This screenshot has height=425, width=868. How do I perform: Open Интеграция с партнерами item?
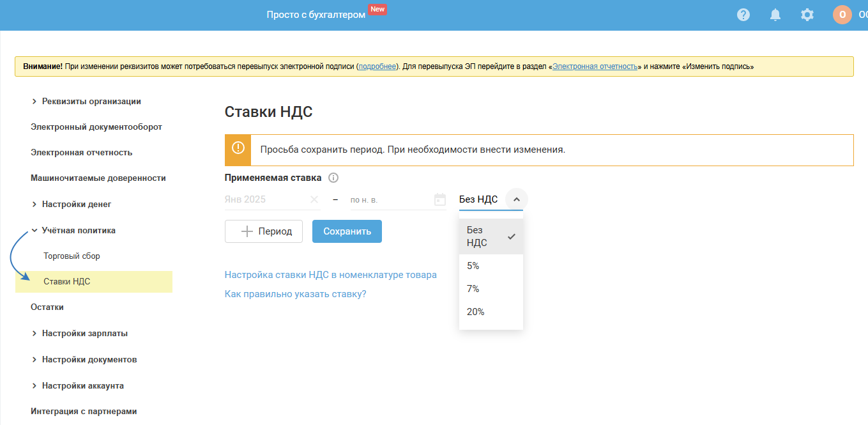point(84,412)
